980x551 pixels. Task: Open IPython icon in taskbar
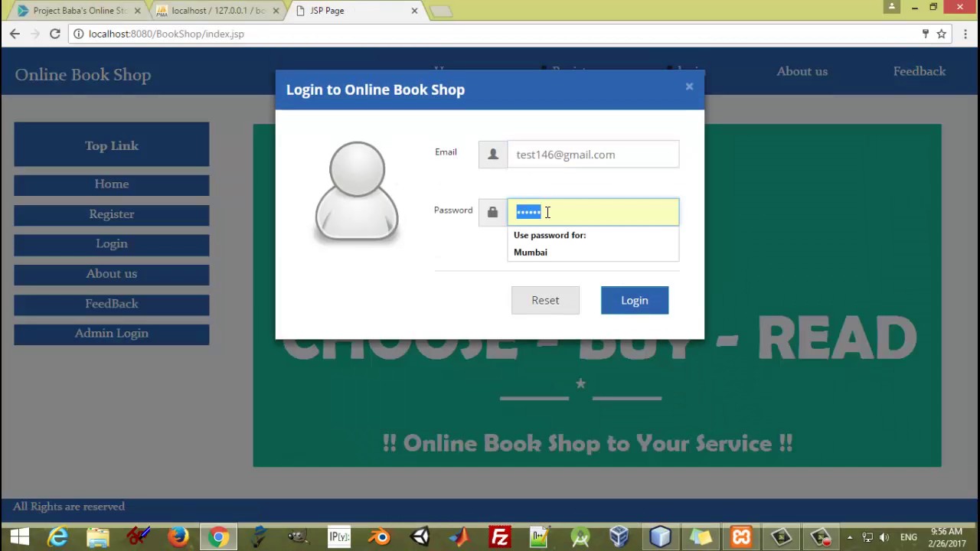point(339,537)
